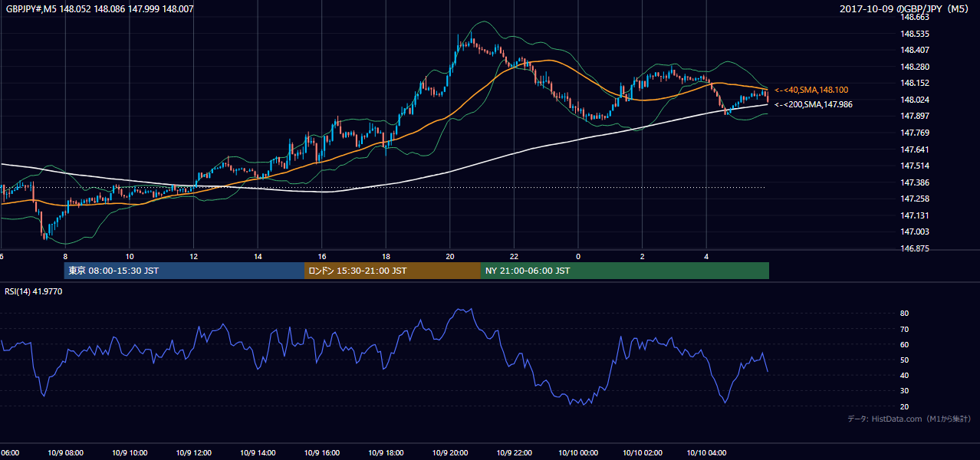Click price axis value 146.875
The image size is (980, 460).
[914, 248]
